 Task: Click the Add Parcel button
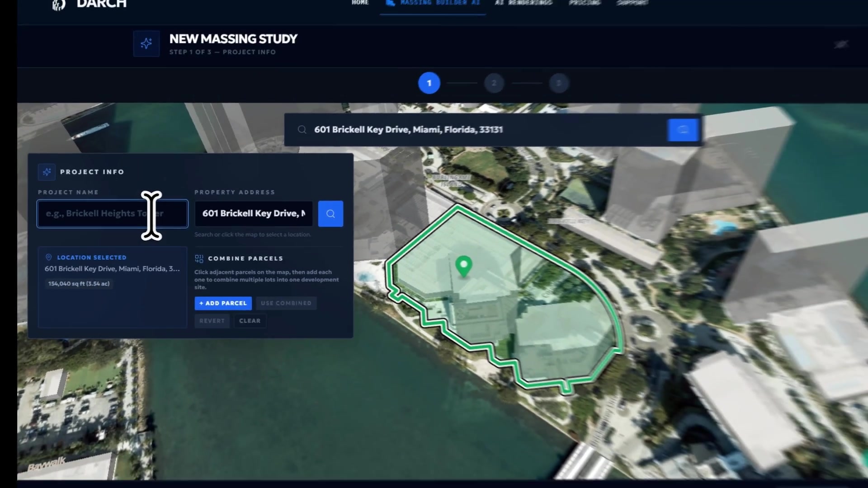click(x=223, y=303)
